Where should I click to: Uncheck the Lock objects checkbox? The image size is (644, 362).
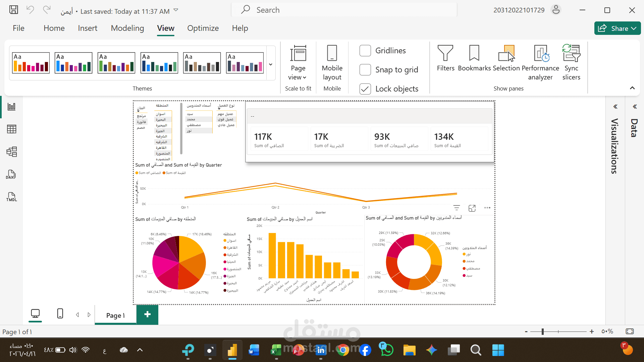(365, 89)
